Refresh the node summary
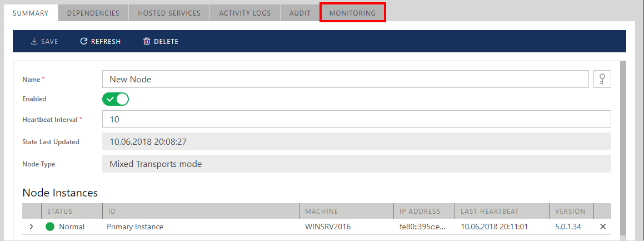Viewport: 644px width, 241px height. click(101, 41)
